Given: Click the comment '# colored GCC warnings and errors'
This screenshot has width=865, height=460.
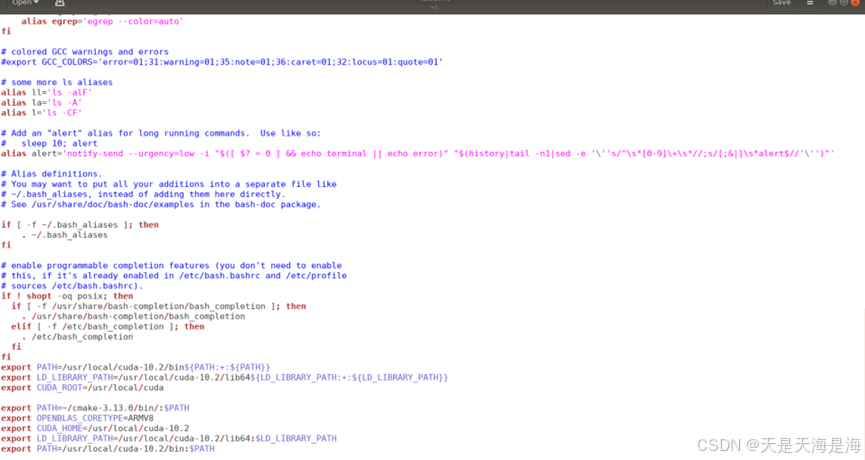Looking at the screenshot, I should pyautogui.click(x=85, y=52).
